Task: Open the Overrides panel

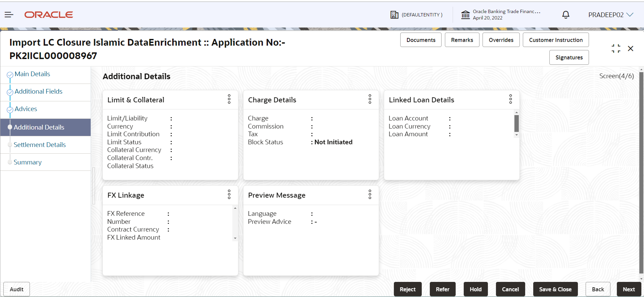Action: (x=501, y=40)
